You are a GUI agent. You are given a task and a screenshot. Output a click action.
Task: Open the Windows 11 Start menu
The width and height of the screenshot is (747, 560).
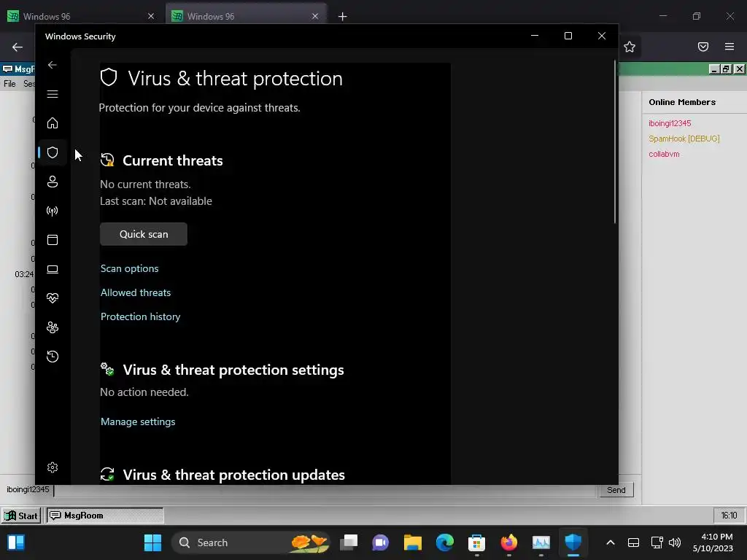click(153, 542)
